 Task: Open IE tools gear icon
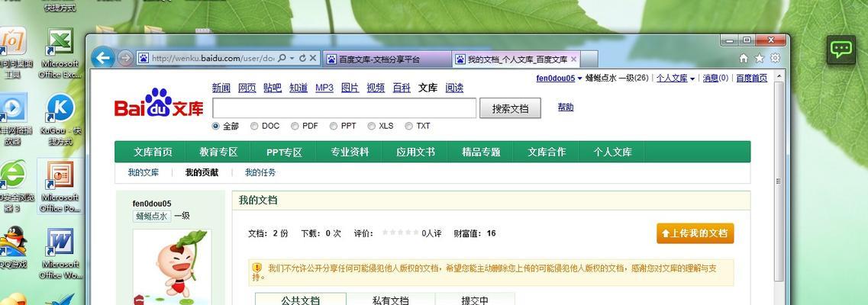pos(775,58)
